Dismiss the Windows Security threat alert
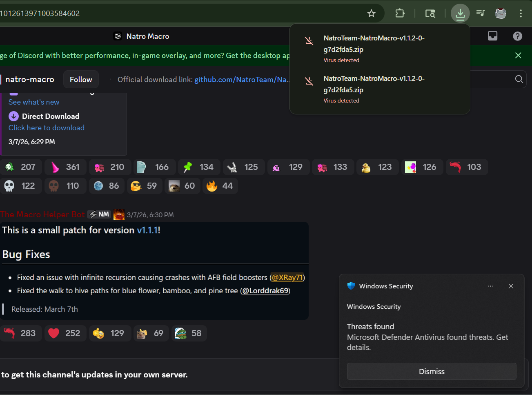 click(432, 371)
